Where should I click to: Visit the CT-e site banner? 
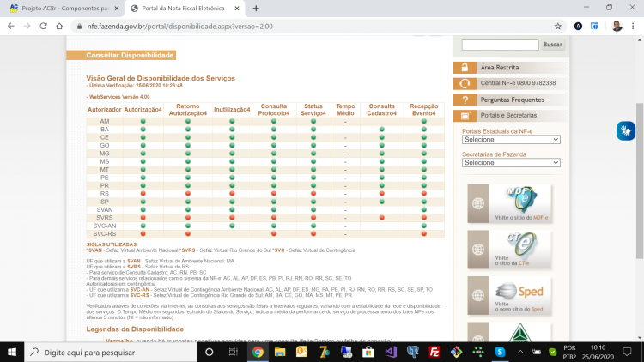pos(510,250)
